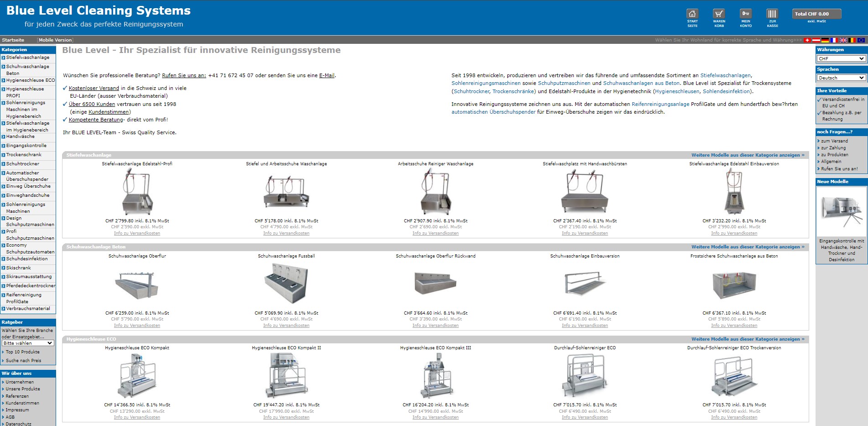Click the Mobile Version link
This screenshot has height=426, width=868.
coord(55,40)
